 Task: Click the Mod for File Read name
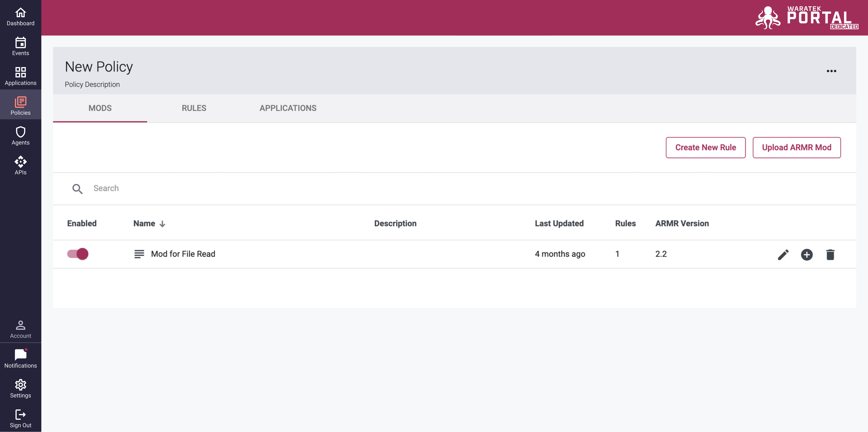[x=183, y=254]
